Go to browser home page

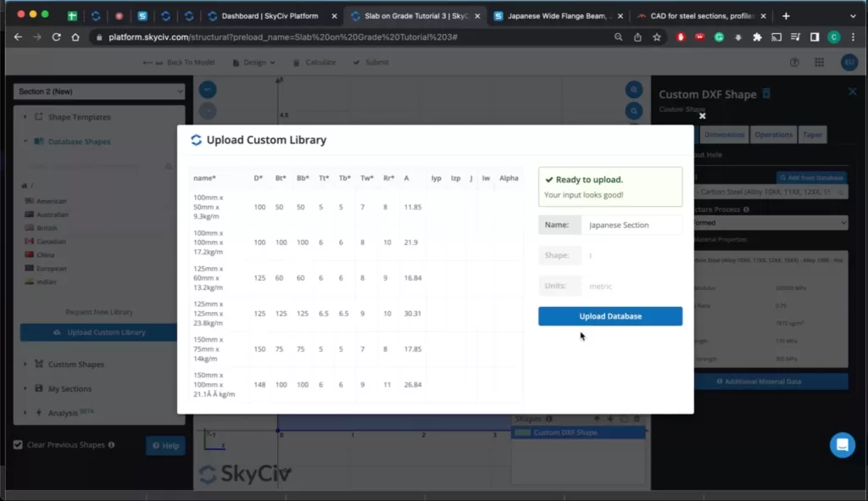click(x=75, y=37)
